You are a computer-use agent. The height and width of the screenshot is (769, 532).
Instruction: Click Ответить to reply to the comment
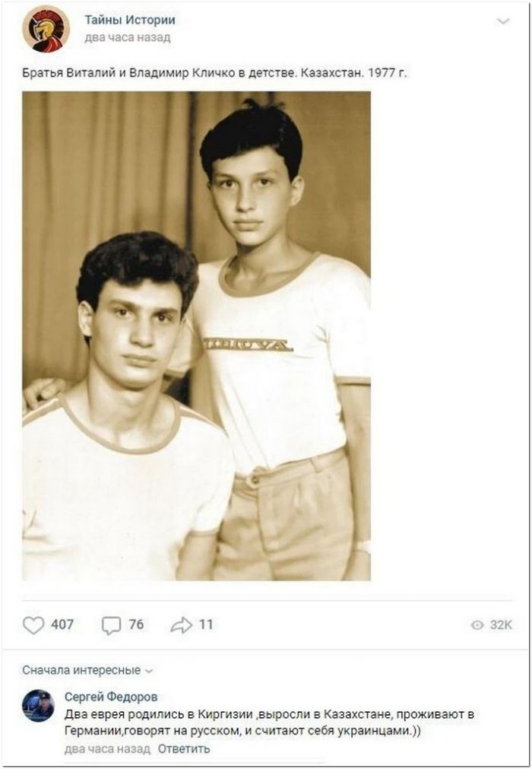pyautogui.click(x=184, y=748)
